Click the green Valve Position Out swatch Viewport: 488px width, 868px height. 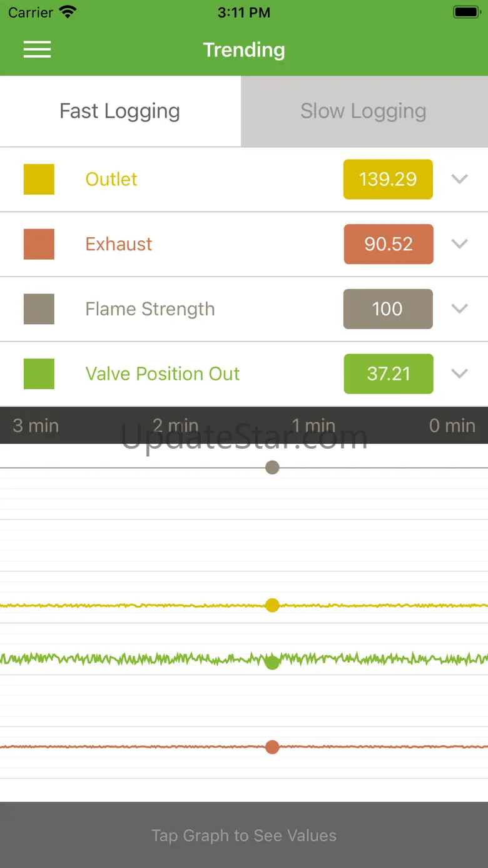pyautogui.click(x=39, y=374)
